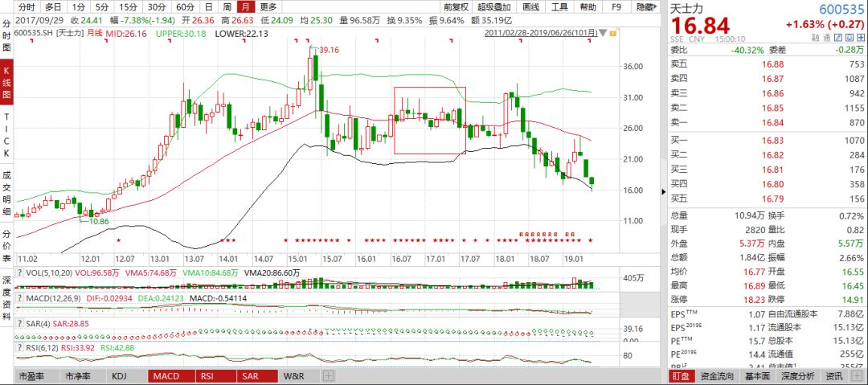Click the RSI indicator help question mark

tap(19, 348)
